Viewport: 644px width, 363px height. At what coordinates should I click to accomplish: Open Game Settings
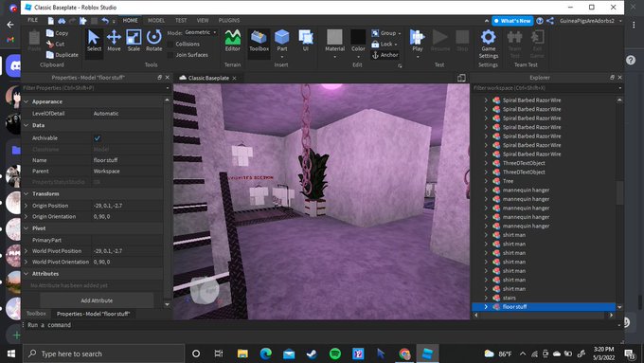click(x=489, y=44)
